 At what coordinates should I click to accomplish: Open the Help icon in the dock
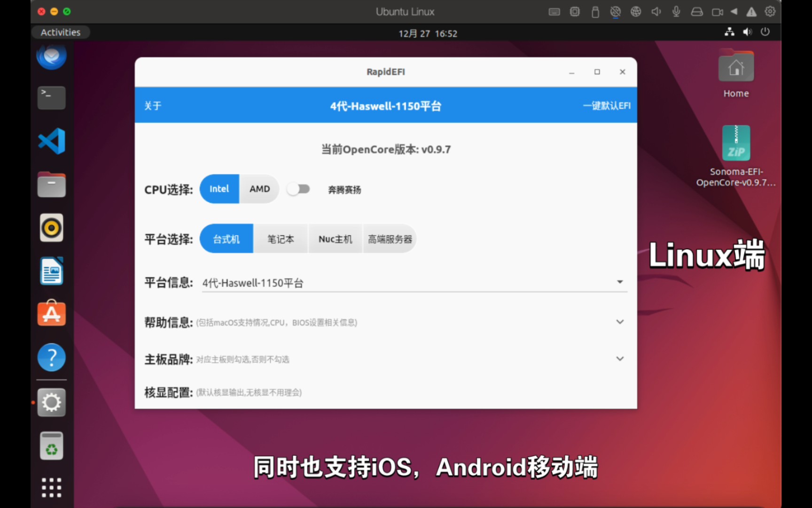pos(51,357)
